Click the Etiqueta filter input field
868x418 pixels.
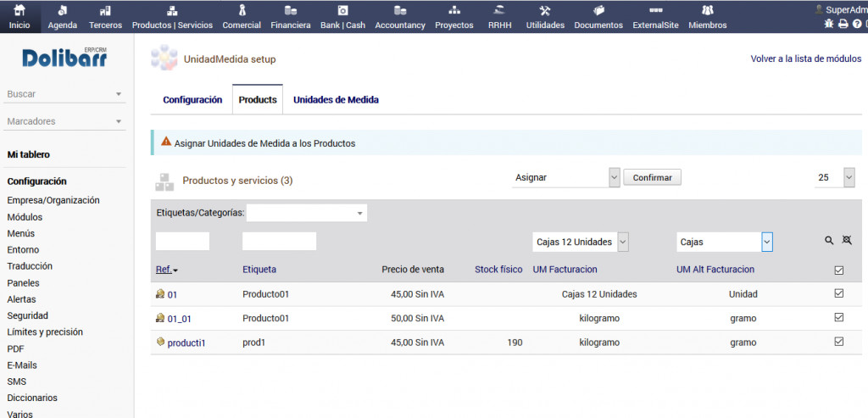[x=279, y=242]
